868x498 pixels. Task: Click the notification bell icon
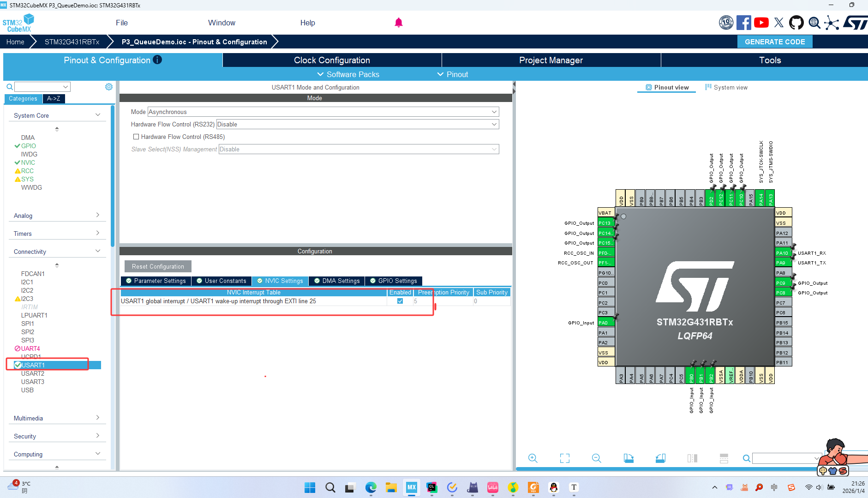tap(399, 23)
